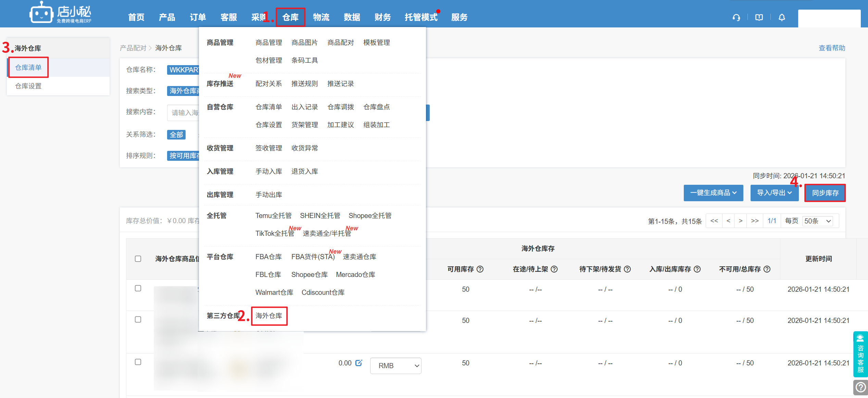
Task: Open the 咨询客服 floating chat widget
Action: point(860,354)
